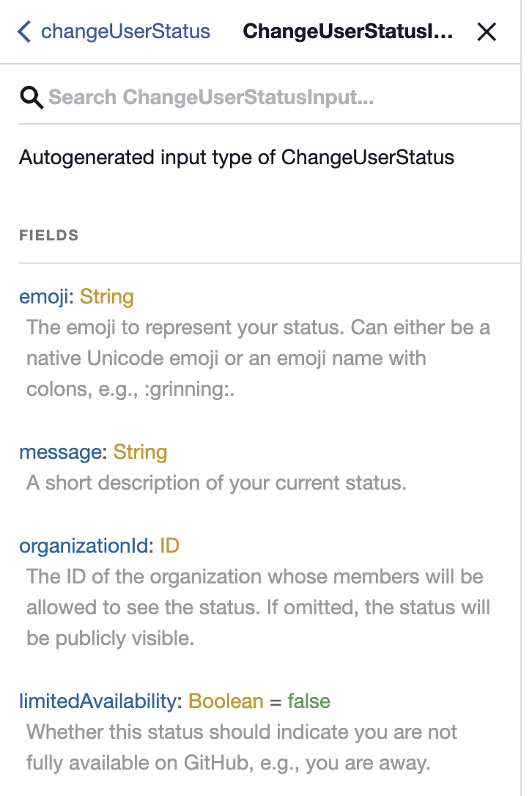Click the FIELDS section header
The height and width of the screenshot is (796, 532).
point(49,236)
